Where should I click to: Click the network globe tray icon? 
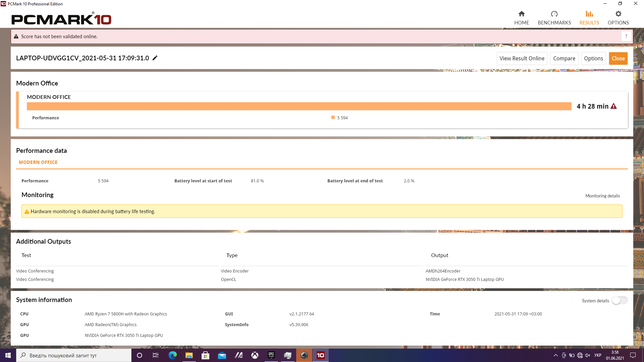580,355
